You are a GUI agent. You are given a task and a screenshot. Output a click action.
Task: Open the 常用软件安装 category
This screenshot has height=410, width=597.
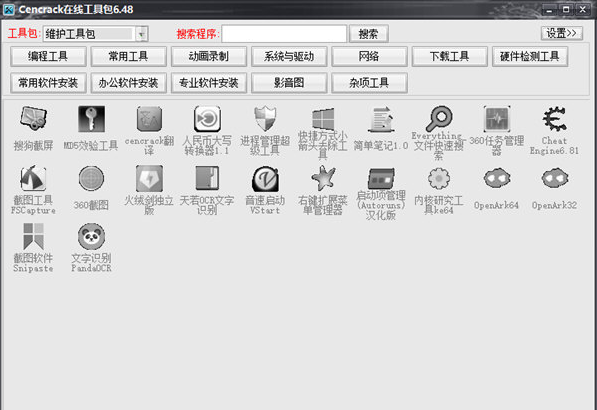[x=48, y=83]
